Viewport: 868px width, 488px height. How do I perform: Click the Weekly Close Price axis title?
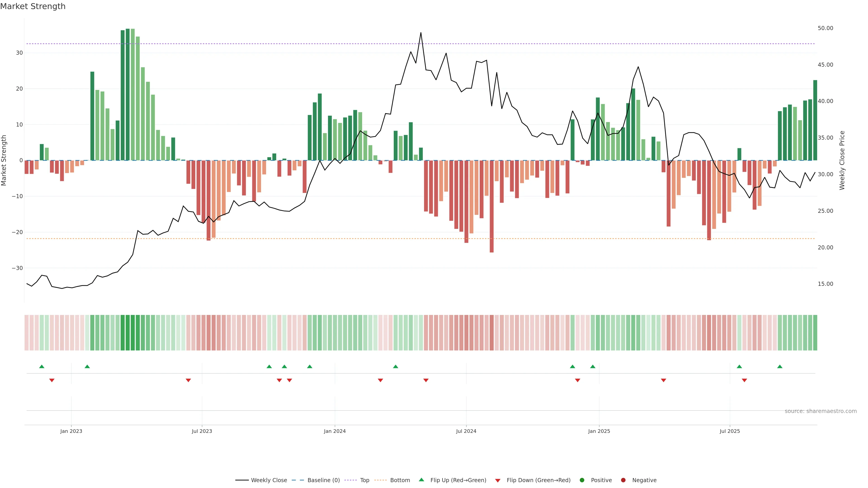click(842, 160)
